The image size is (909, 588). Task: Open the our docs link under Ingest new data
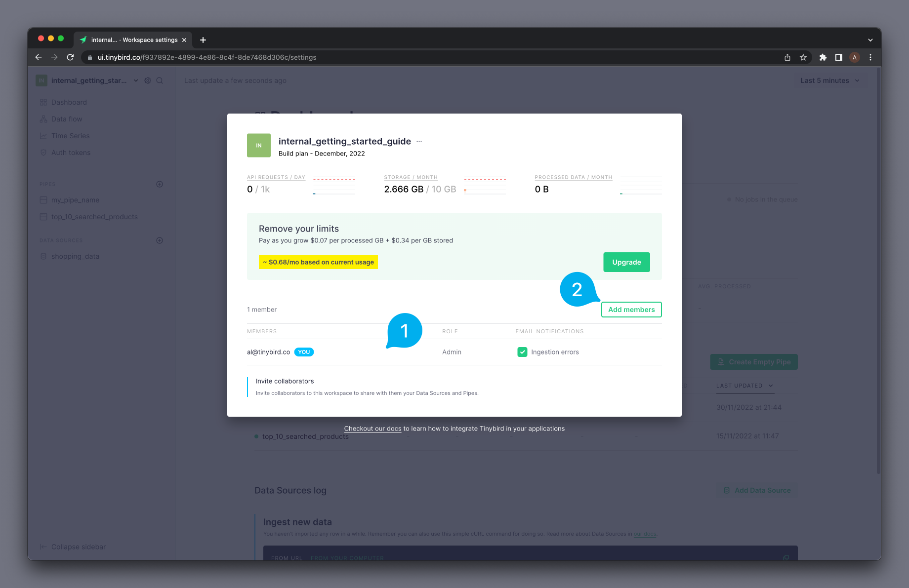[645, 534]
